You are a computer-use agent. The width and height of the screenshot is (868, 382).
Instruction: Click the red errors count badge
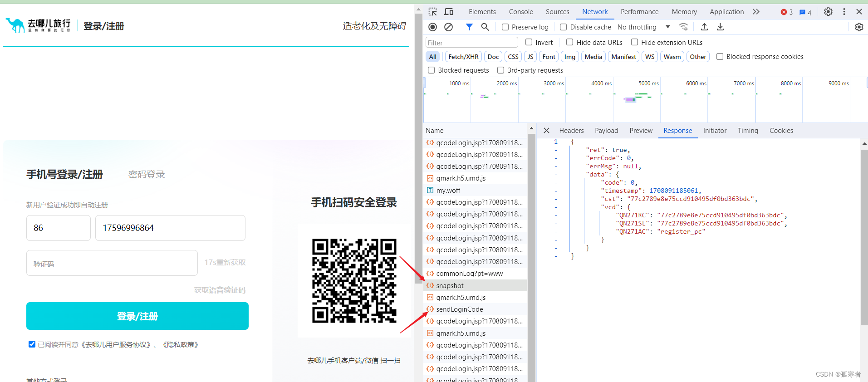coord(786,12)
